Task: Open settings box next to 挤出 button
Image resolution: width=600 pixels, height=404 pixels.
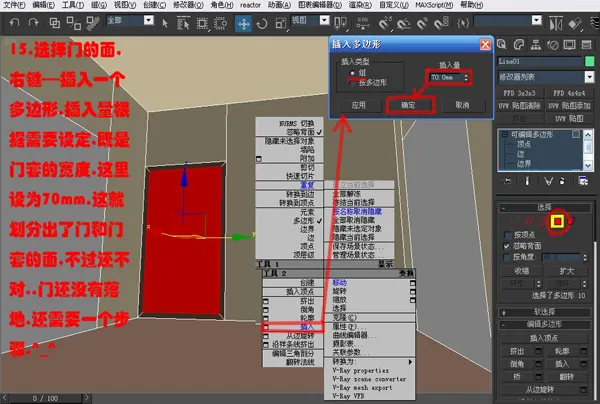Action: [x=538, y=351]
